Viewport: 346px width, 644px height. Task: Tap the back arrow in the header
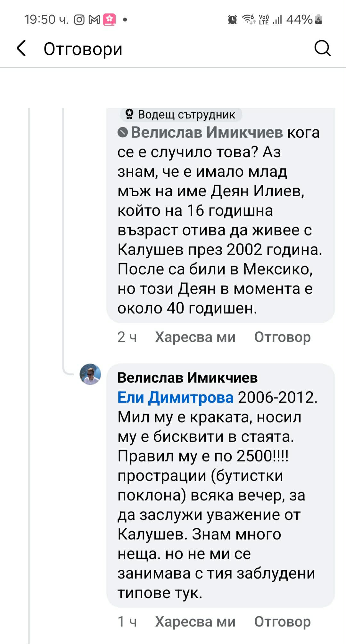21,49
